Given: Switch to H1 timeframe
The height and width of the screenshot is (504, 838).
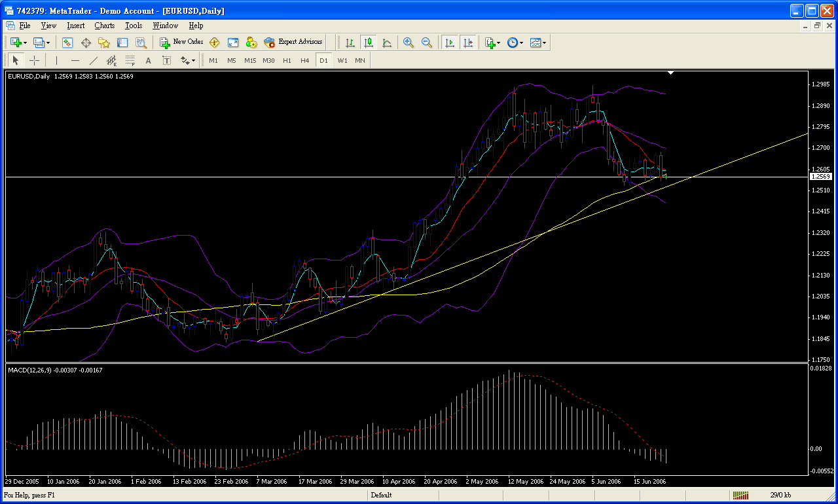Looking at the screenshot, I should coord(287,60).
